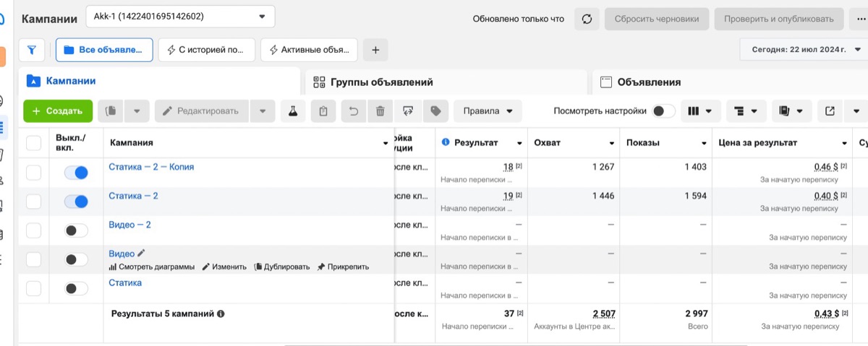This screenshot has width=868, height=346.
Task: Click the result value 18 in first row
Action: tap(508, 167)
